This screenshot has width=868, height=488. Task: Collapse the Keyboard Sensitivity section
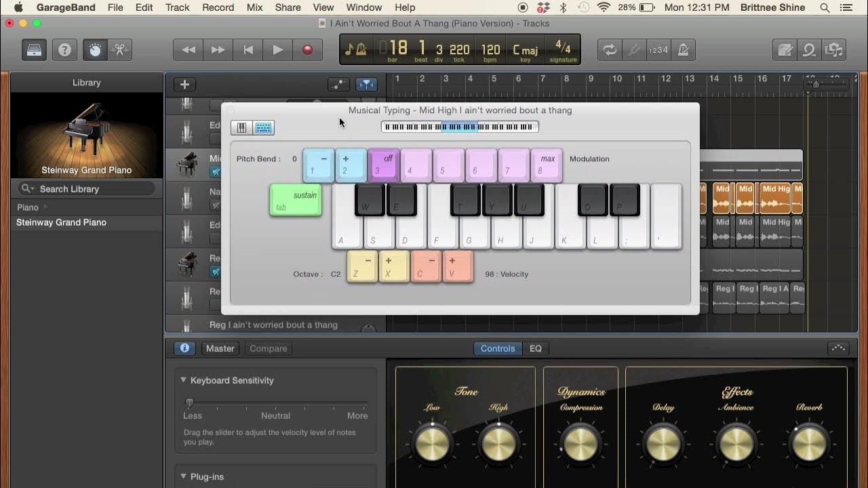tap(183, 380)
